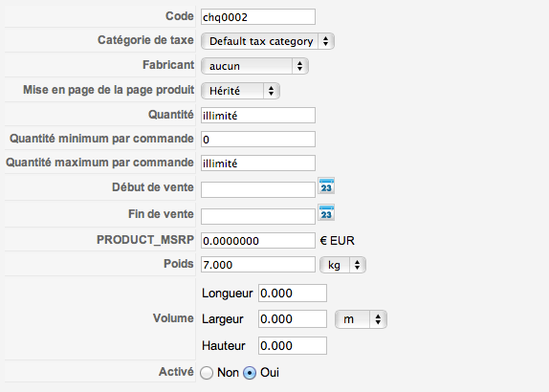The width and height of the screenshot is (549, 392).
Task: Click the Quantité minimum par commande field
Action: tap(258, 140)
